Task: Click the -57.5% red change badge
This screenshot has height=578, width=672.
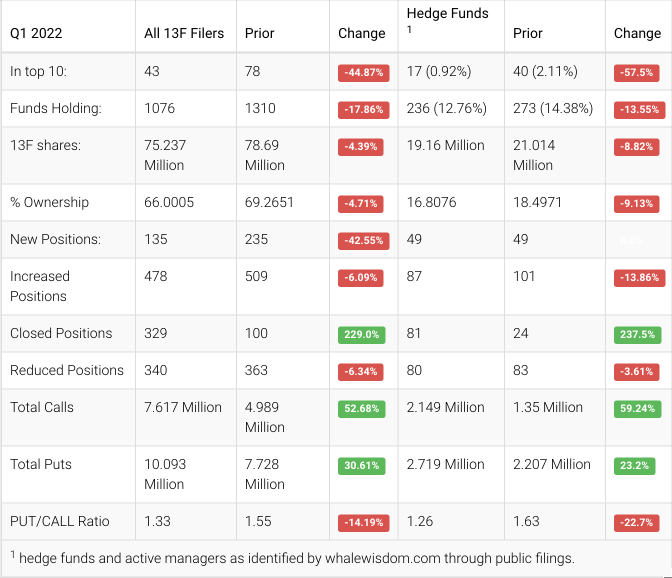Action: click(x=637, y=73)
